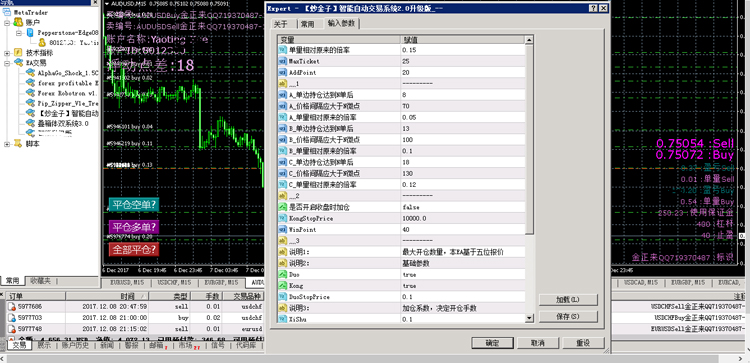Edit AddPoint value 20
The image size is (750, 363).
(463, 72)
